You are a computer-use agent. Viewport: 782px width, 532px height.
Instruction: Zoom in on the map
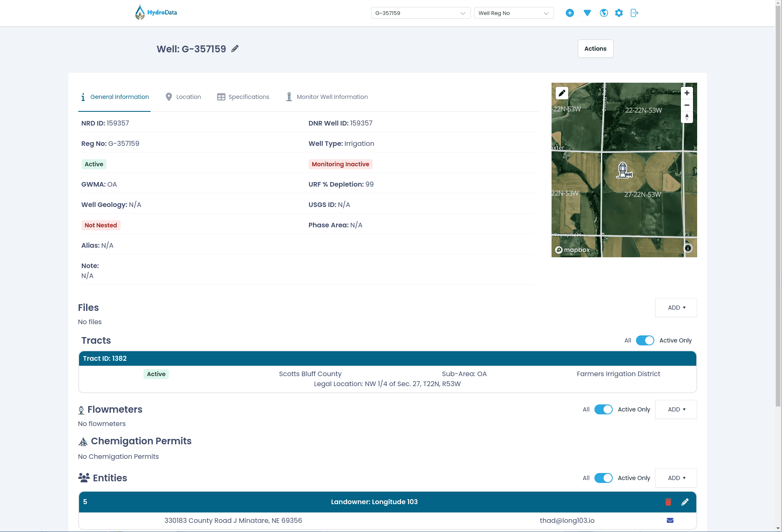point(687,93)
